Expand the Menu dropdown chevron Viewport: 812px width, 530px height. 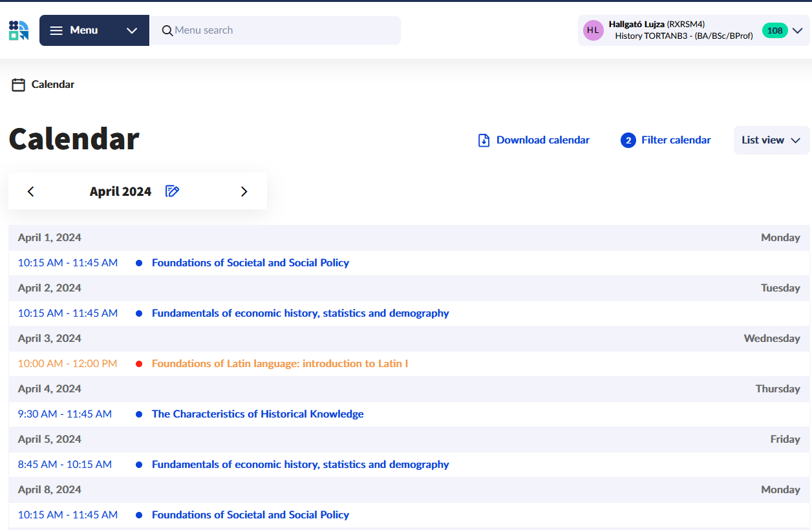click(x=132, y=30)
